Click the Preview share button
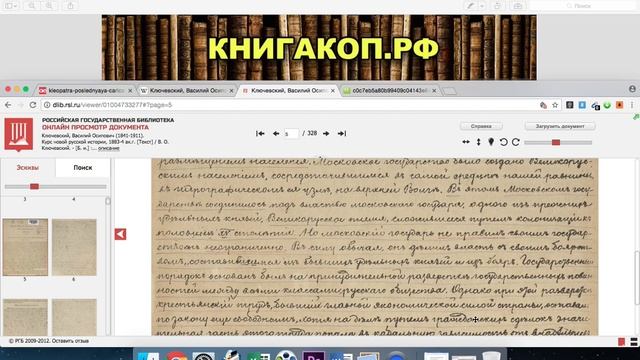 pos(70,6)
